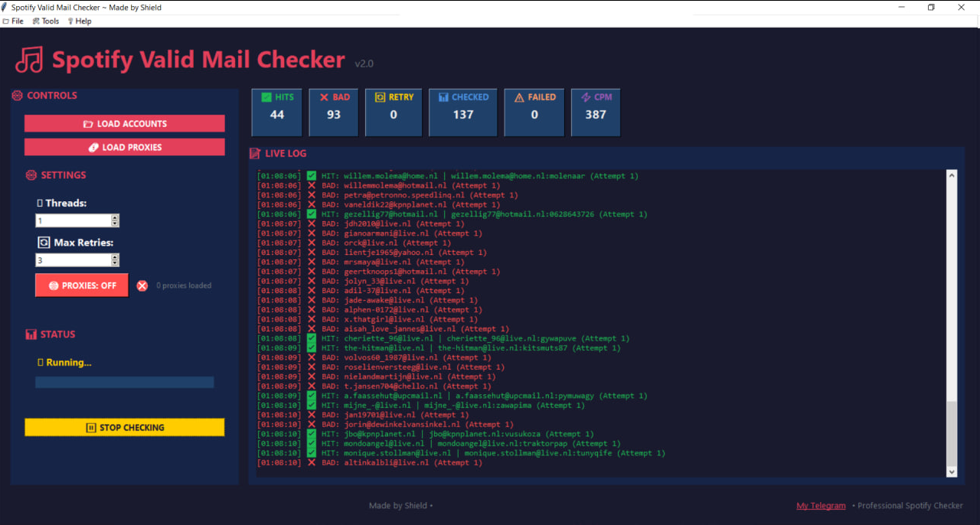Open the File menu
980x525 pixels.
(13, 21)
